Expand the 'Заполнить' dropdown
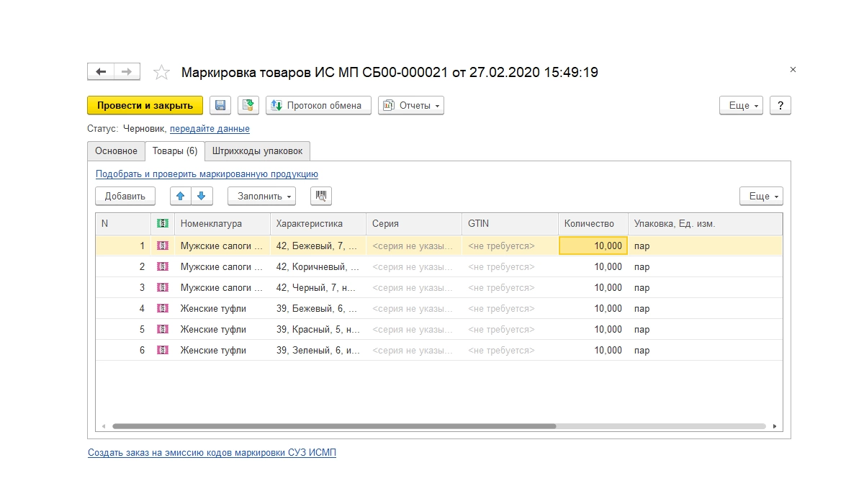The height and width of the screenshot is (504, 864). pyautogui.click(x=262, y=196)
